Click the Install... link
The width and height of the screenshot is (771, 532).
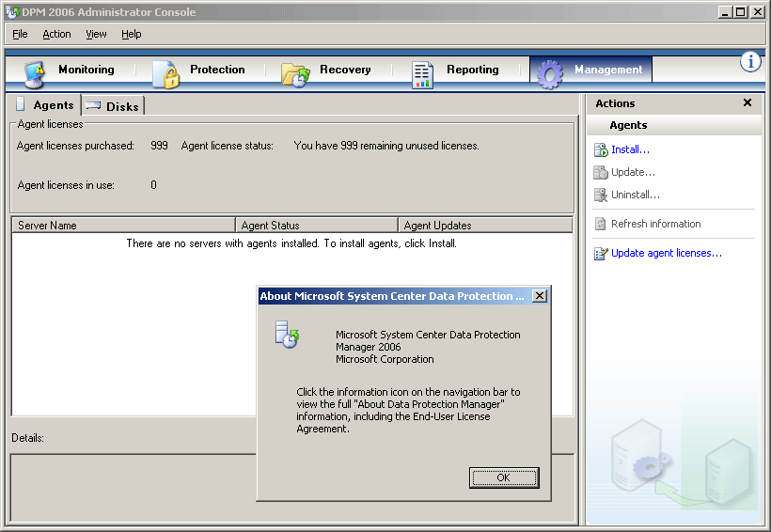pos(630,149)
